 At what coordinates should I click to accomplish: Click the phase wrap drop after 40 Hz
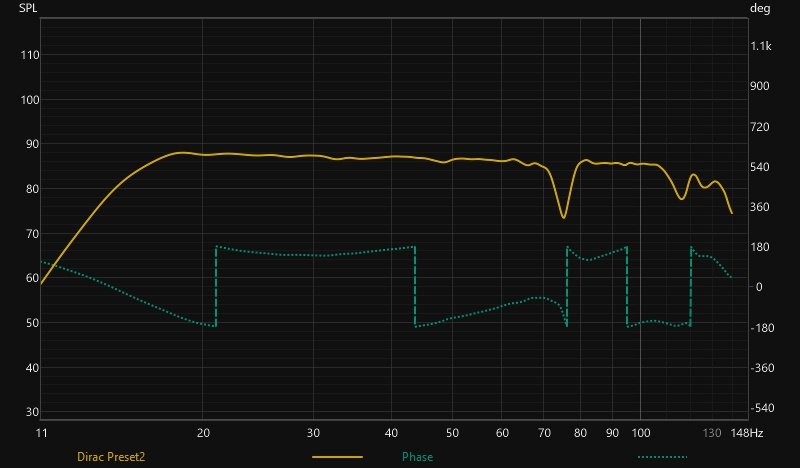pos(414,285)
